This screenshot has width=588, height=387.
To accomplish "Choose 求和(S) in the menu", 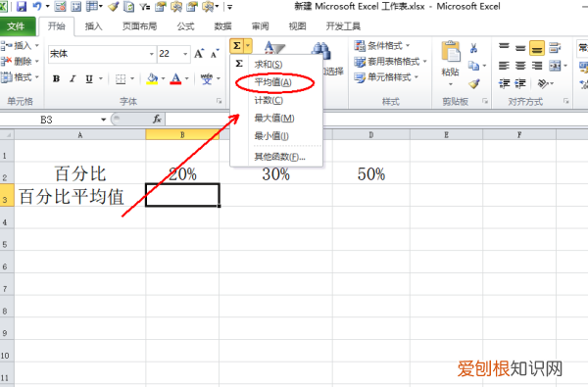I will [x=276, y=65].
